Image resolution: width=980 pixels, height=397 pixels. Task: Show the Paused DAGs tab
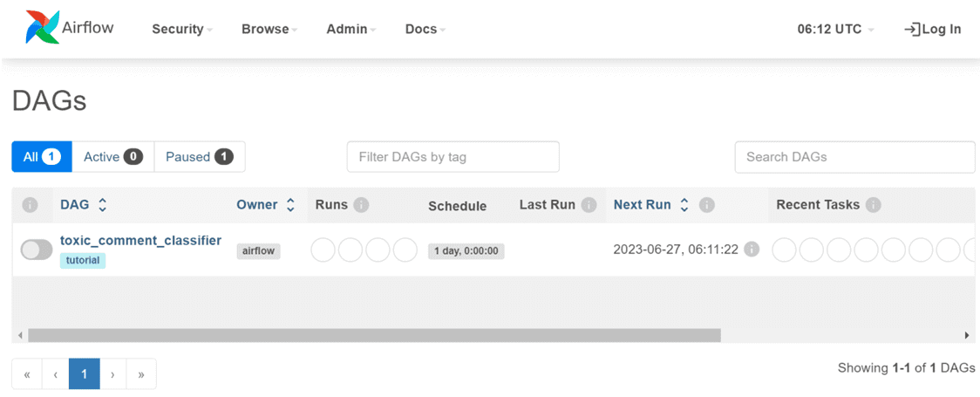pos(199,157)
